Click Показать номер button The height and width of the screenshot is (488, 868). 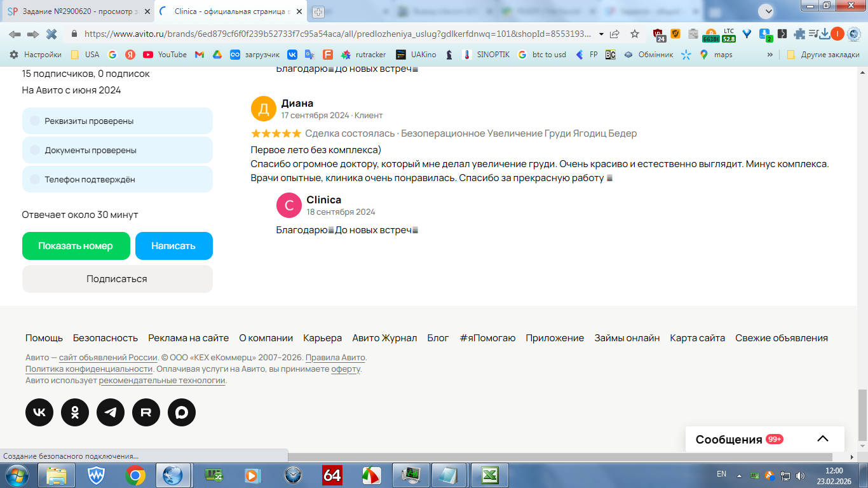coord(76,246)
